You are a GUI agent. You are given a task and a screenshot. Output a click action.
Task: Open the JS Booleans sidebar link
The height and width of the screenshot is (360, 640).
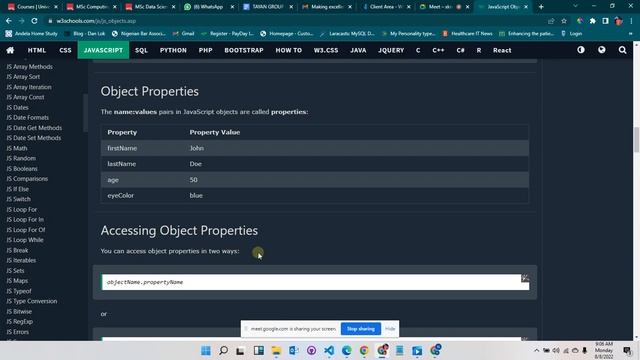pos(22,169)
